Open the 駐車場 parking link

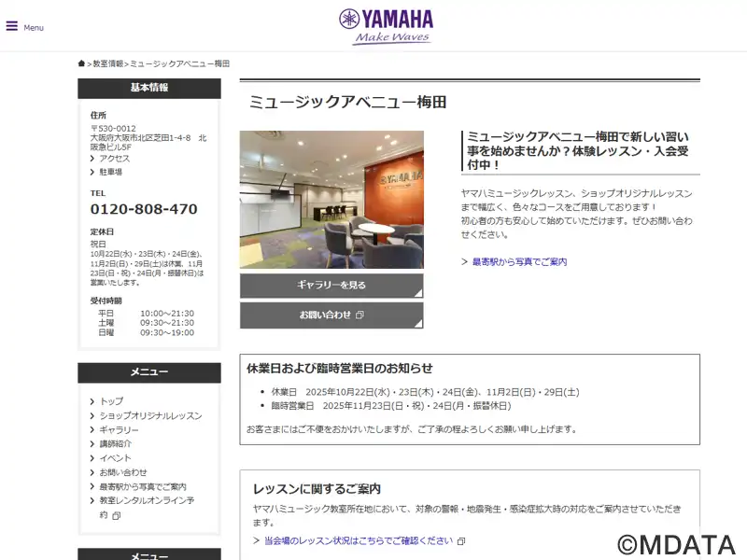click(x=110, y=172)
